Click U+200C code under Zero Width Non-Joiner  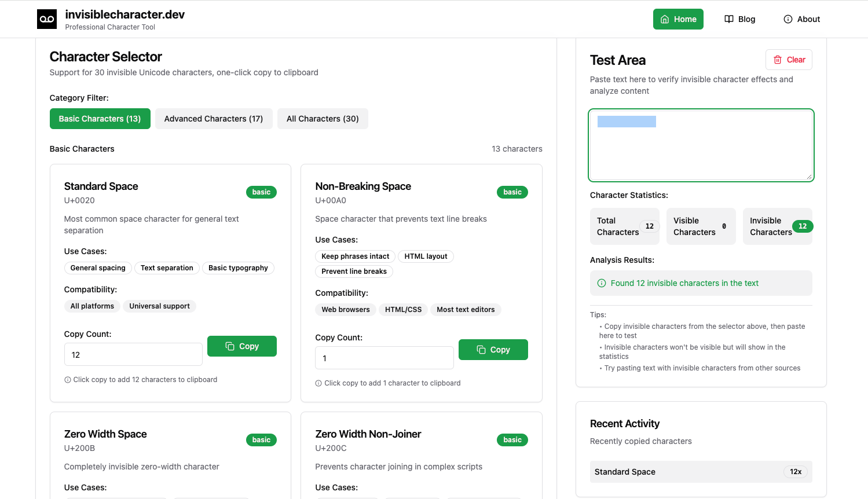pos(331,448)
